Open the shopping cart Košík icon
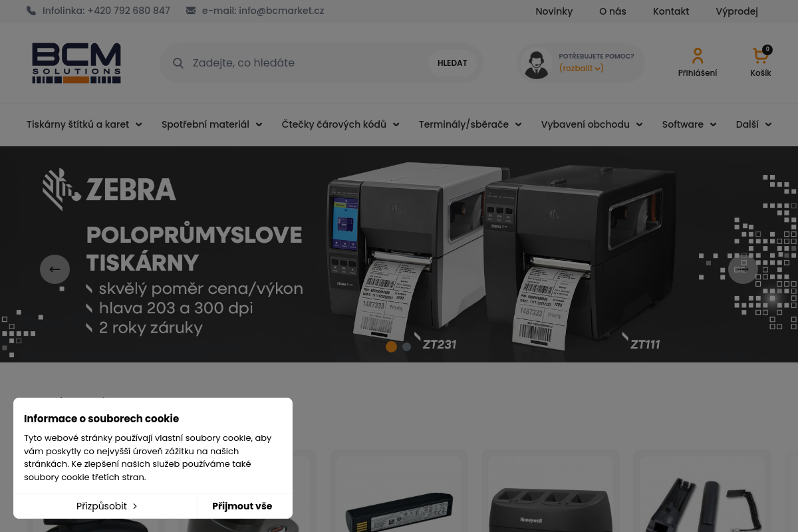This screenshot has width=798, height=532. tap(760, 56)
